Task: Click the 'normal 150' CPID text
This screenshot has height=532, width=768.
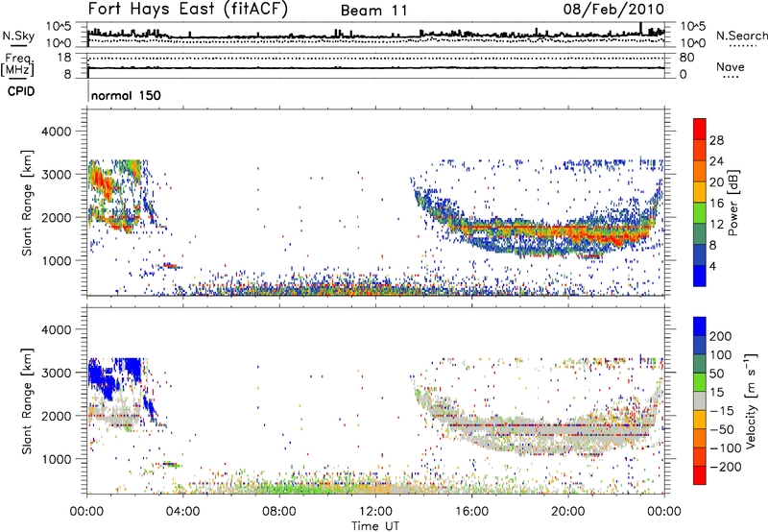Action: coord(126,95)
